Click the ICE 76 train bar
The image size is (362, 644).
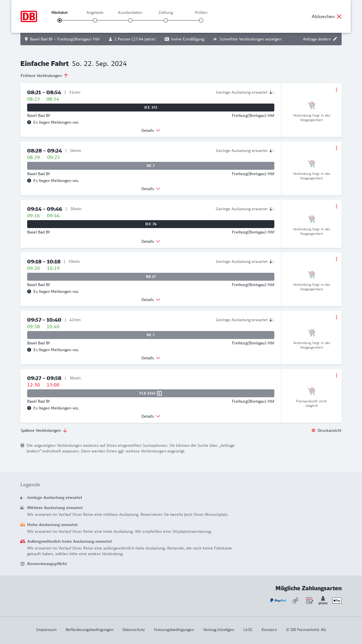click(151, 224)
